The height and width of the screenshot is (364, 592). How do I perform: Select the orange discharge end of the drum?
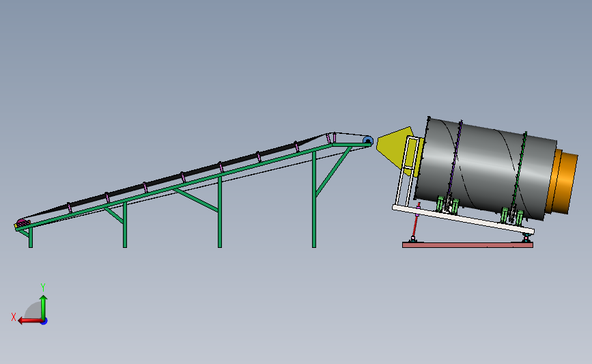[563, 182]
